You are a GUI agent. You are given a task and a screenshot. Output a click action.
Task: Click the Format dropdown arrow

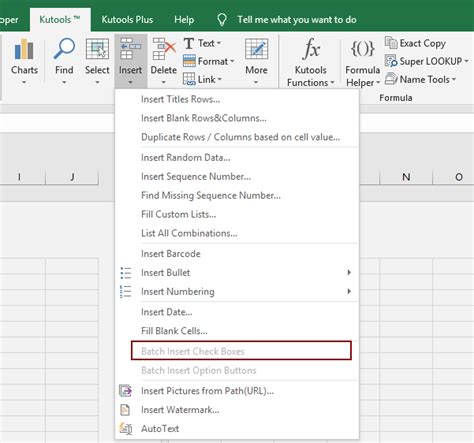pyautogui.click(x=232, y=61)
